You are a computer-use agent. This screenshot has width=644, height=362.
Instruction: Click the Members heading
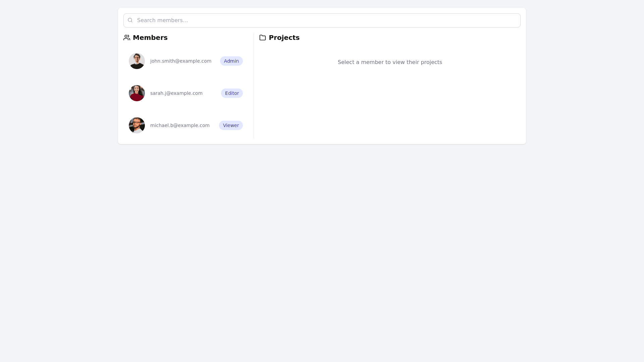point(150,38)
